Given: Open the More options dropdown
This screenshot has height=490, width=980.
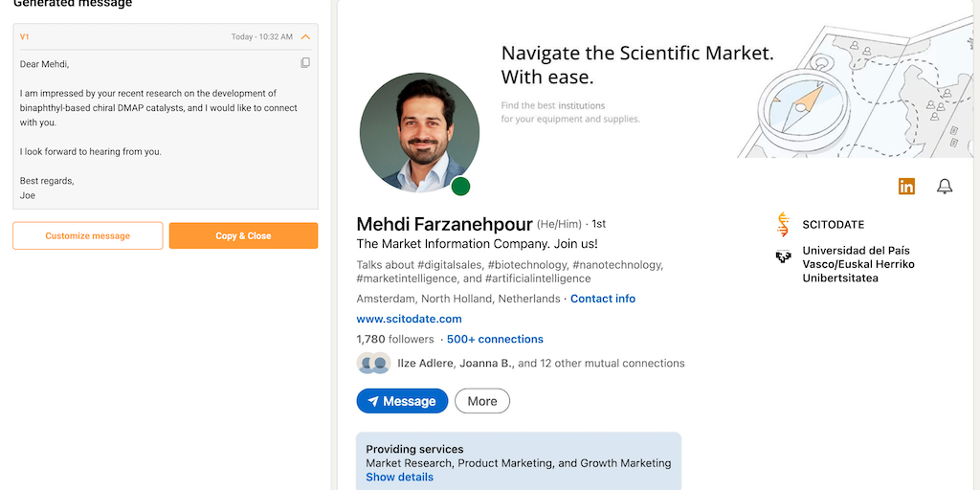Looking at the screenshot, I should (x=482, y=401).
